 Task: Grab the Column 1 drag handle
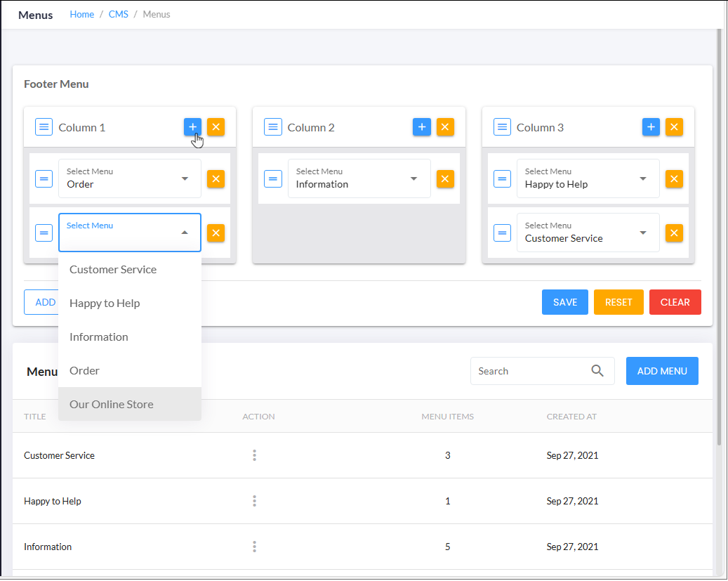coord(44,127)
